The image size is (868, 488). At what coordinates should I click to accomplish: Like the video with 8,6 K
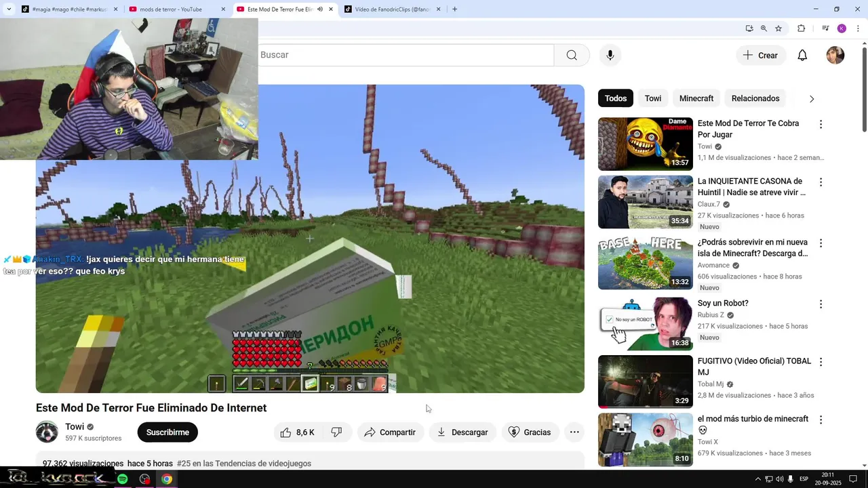click(x=298, y=432)
